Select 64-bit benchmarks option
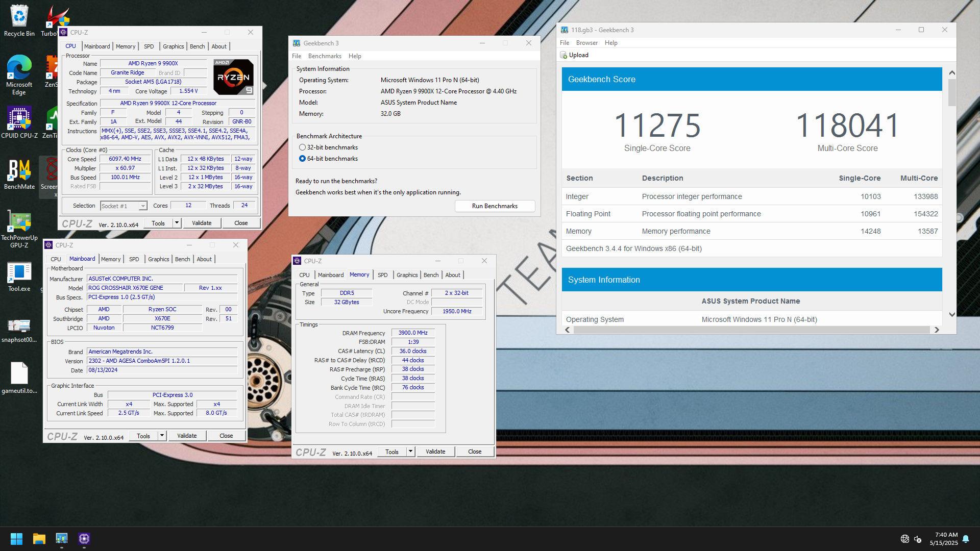The width and height of the screenshot is (980, 551). click(302, 159)
